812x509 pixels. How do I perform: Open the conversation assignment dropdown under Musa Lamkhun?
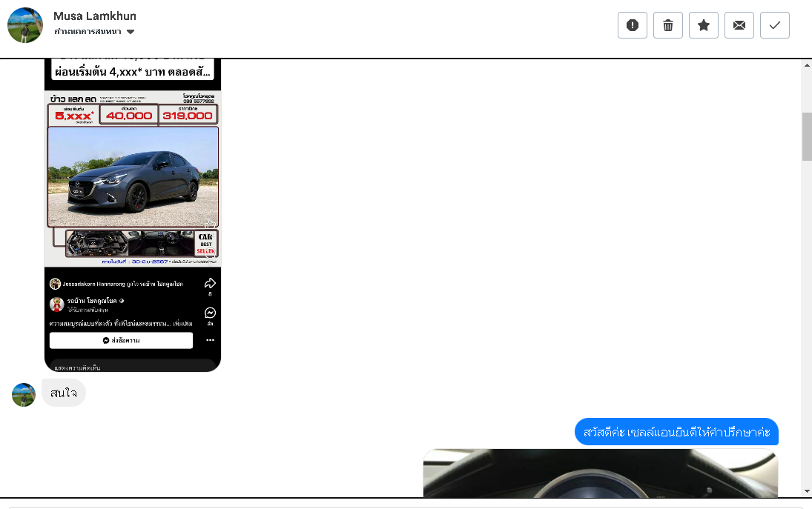click(x=94, y=32)
